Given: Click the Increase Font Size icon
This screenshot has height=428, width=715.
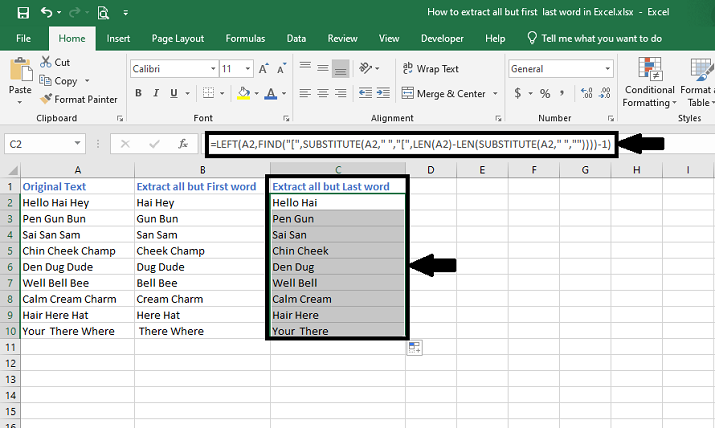Looking at the screenshot, I should click(264, 69).
